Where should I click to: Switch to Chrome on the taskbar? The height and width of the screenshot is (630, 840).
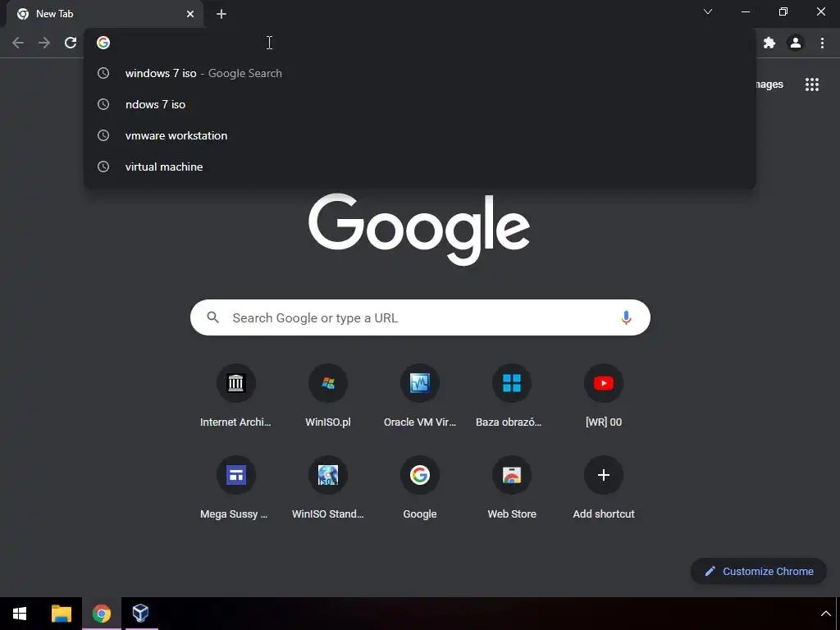pos(101,614)
